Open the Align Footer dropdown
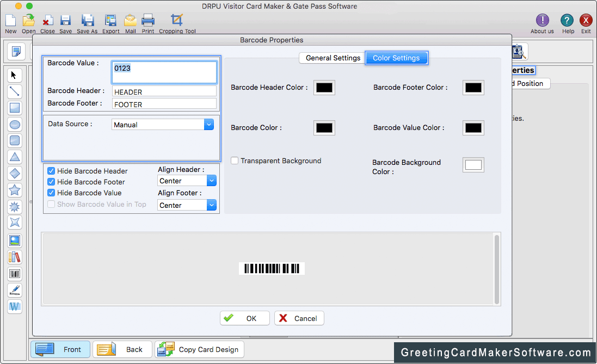Viewport: 597px width, 364px height. (187, 205)
